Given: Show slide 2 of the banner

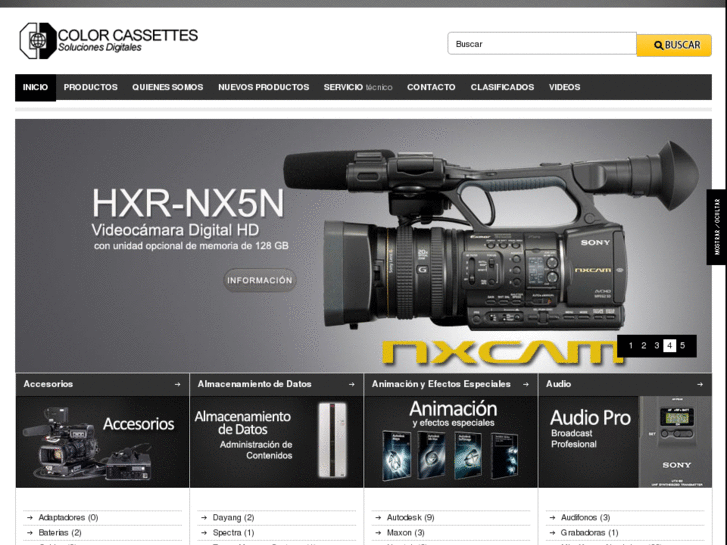Looking at the screenshot, I should [x=644, y=346].
